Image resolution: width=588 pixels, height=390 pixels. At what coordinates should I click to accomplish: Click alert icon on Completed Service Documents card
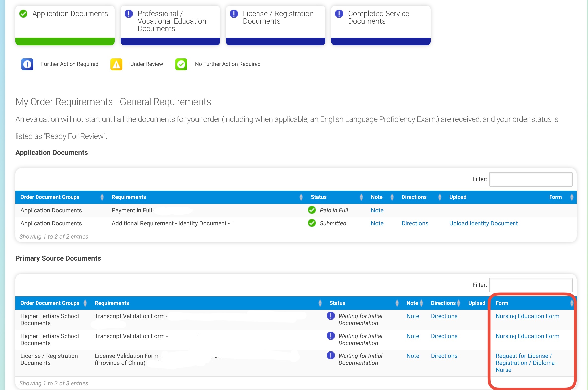(x=339, y=14)
